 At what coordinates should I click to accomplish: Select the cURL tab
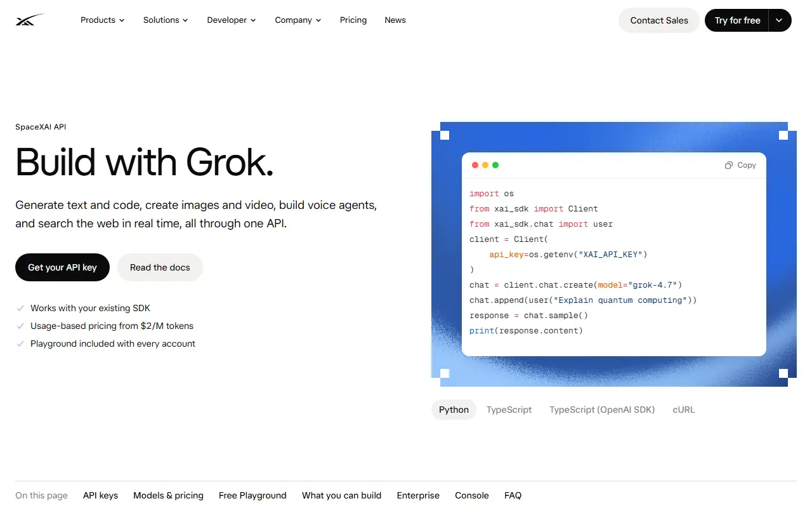(x=684, y=410)
